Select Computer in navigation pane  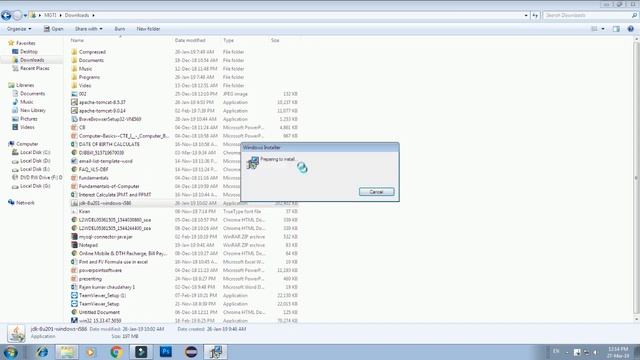(x=27, y=144)
